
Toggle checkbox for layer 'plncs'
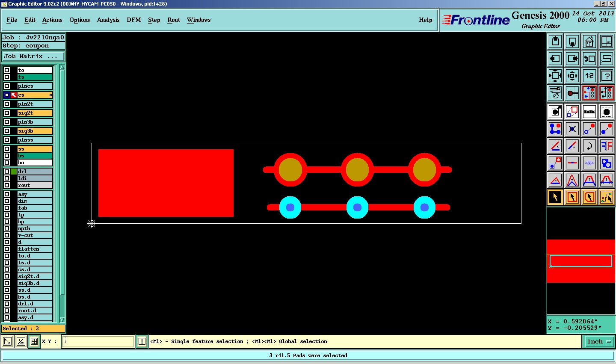pyautogui.click(x=7, y=86)
